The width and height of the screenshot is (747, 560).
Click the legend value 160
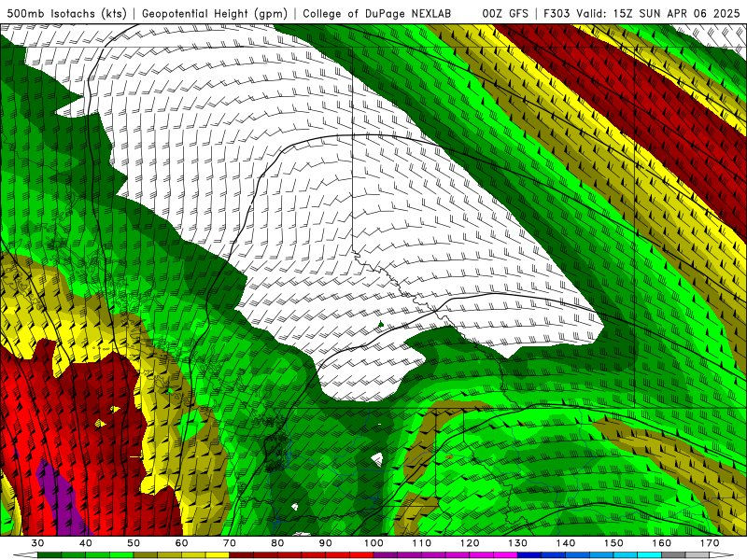click(x=662, y=543)
